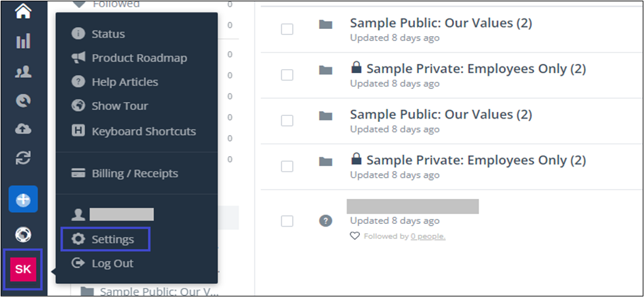Click the people icon in the sidebar
The width and height of the screenshot is (644, 297).
23,72
